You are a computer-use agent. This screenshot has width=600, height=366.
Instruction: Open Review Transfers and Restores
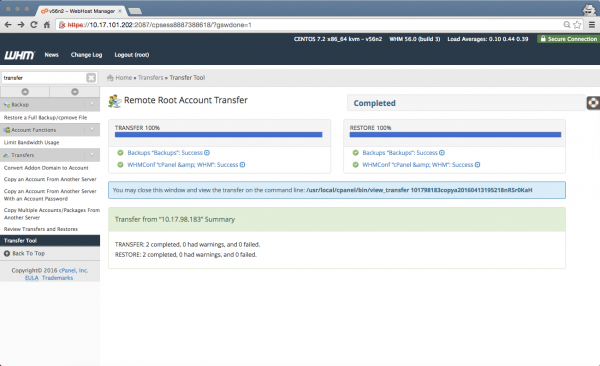pyautogui.click(x=41, y=229)
